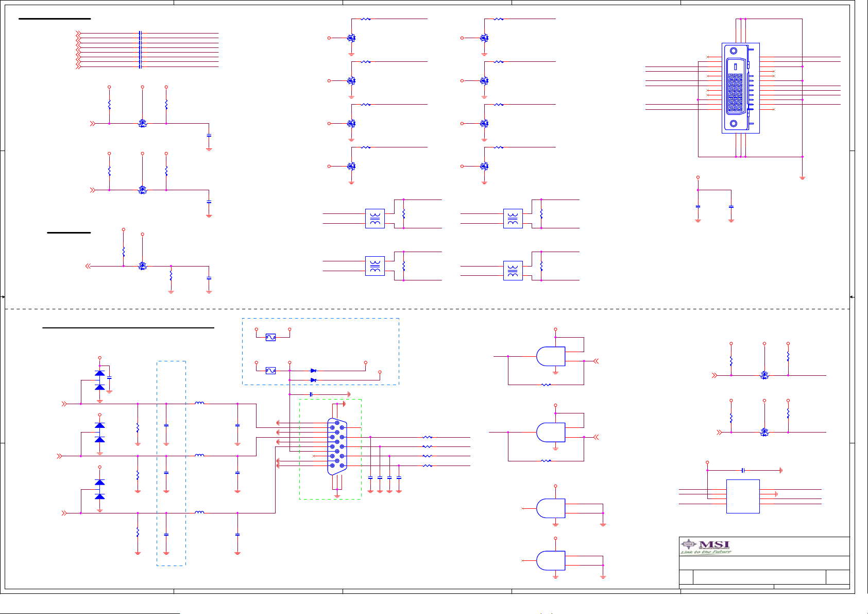Select the fuse feeding the two diodes
This screenshot has width=868, height=614.
click(x=270, y=370)
